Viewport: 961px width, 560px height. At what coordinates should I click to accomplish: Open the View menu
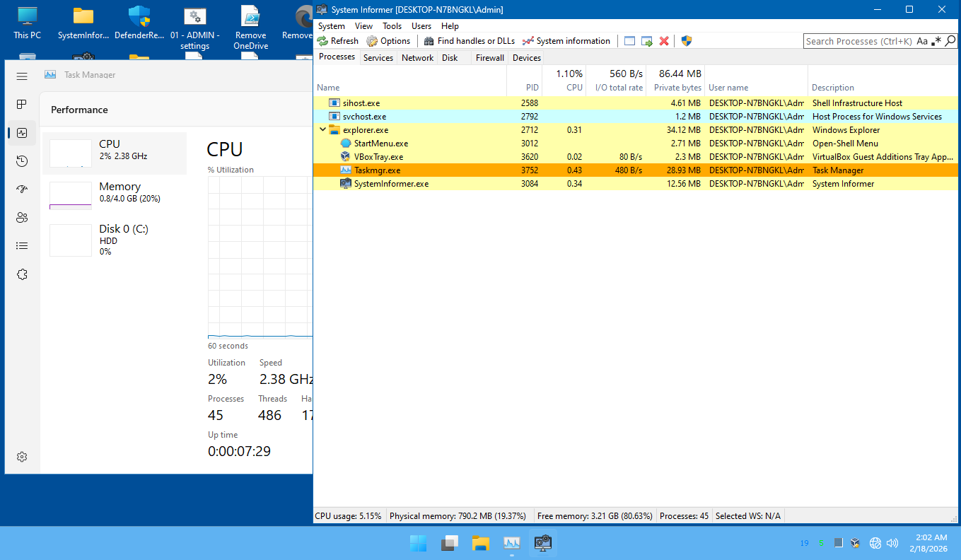coord(363,26)
